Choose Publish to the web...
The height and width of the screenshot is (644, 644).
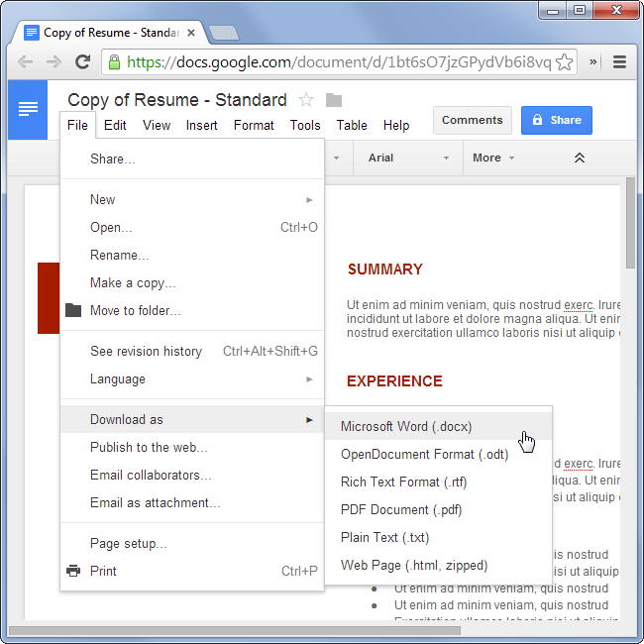coord(192,447)
